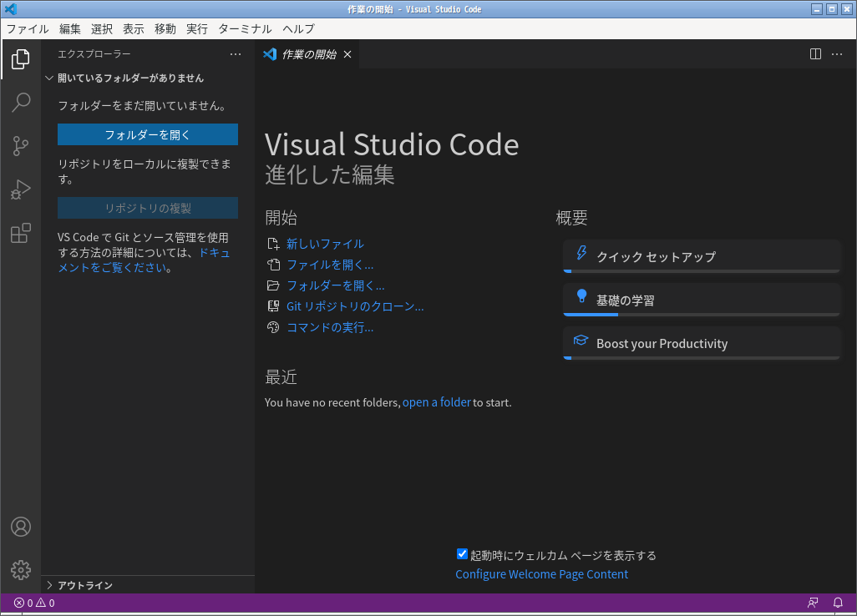
Task: Minimize the Visual Studio Code window
Action: [817, 9]
